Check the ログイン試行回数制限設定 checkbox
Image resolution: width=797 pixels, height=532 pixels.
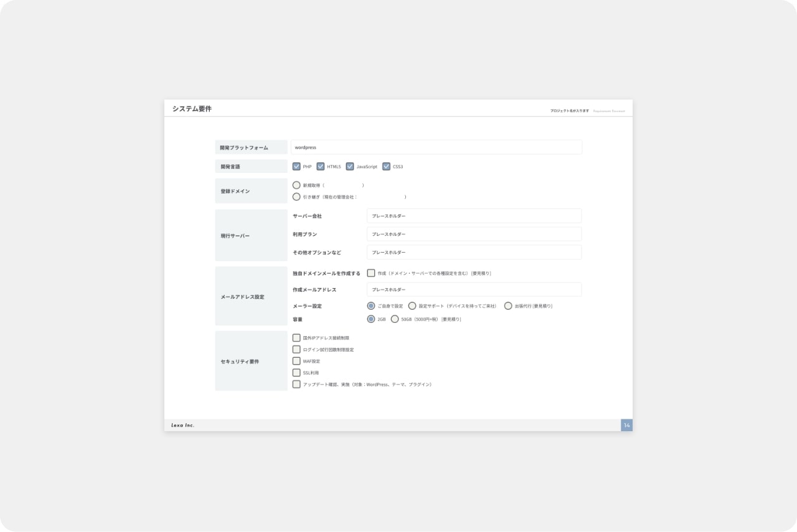click(296, 349)
